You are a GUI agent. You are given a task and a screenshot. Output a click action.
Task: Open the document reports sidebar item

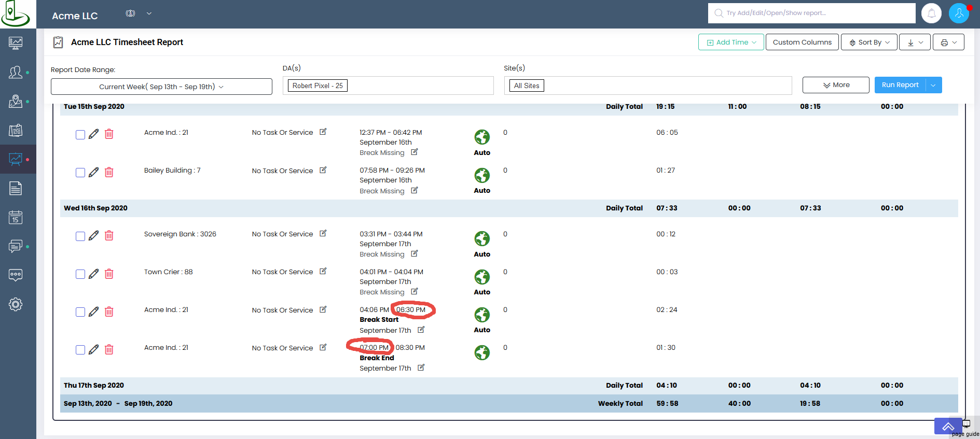click(16, 188)
